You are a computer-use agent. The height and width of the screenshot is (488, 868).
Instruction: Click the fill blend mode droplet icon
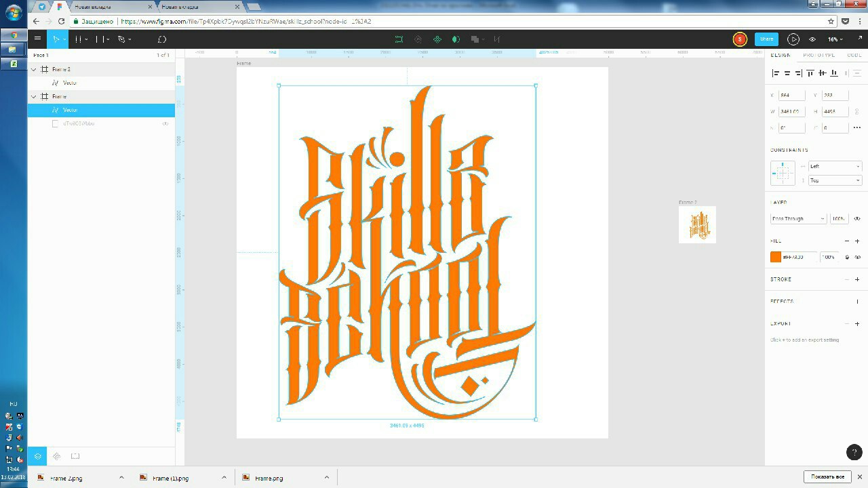[x=847, y=258]
